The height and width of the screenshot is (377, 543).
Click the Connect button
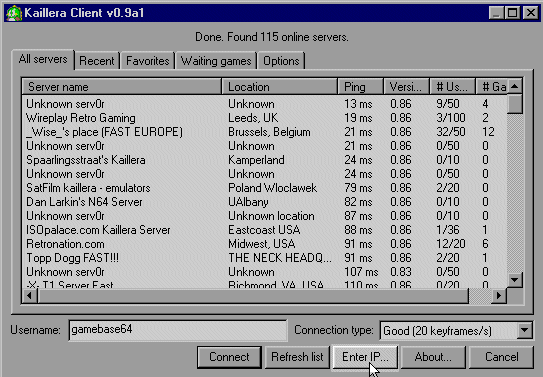[x=229, y=357]
